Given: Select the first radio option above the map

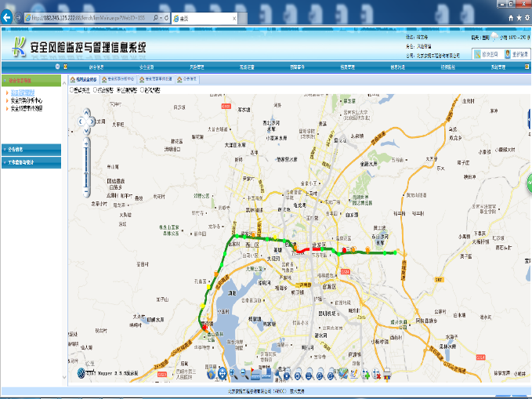Looking at the screenshot, I should click(x=72, y=90).
